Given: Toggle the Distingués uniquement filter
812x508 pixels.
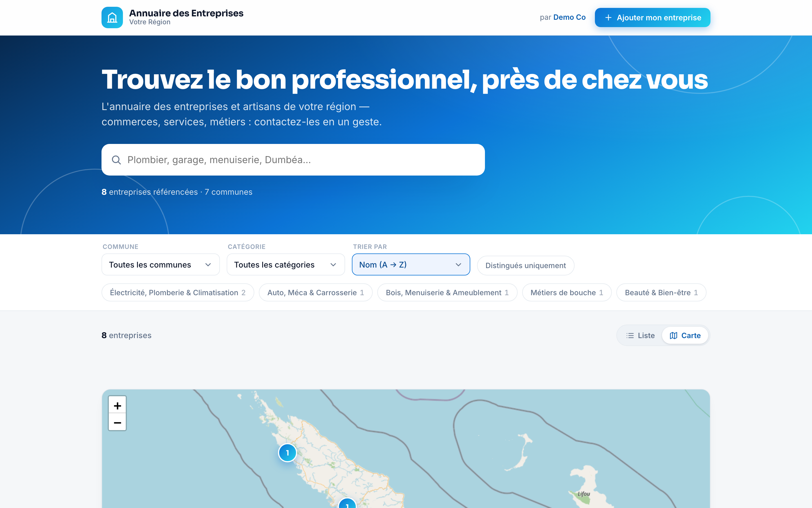Looking at the screenshot, I should (x=526, y=265).
